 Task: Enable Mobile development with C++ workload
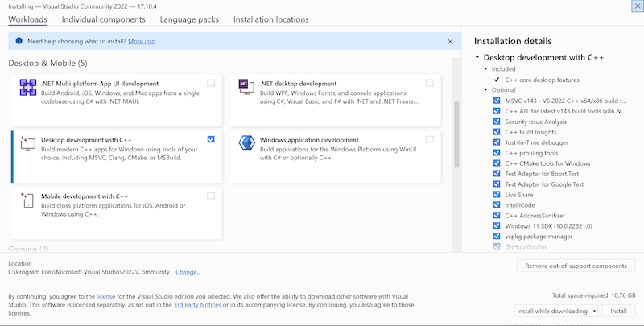pyautogui.click(x=211, y=196)
